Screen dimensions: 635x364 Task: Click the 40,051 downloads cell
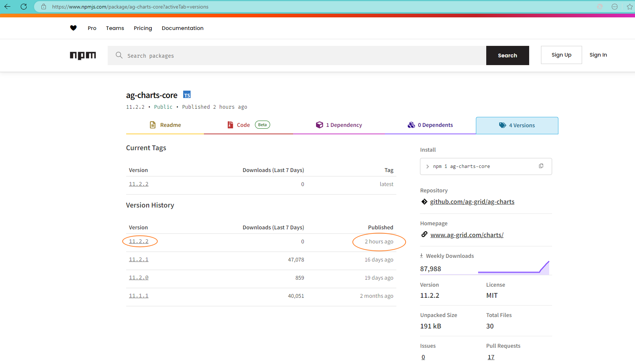click(x=296, y=296)
